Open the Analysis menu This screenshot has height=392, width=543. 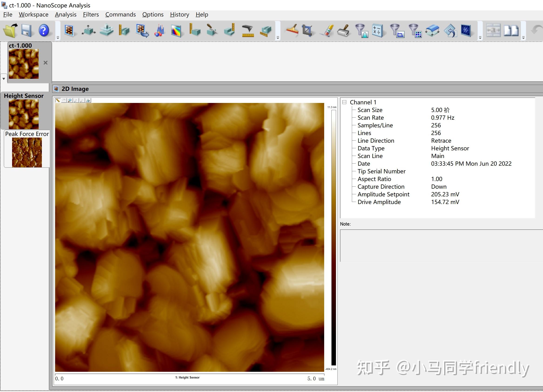(65, 14)
